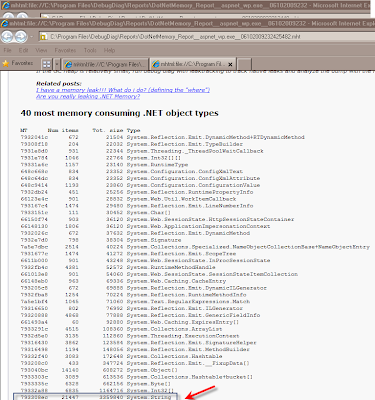Click the 'Related posts:' label
The width and height of the screenshot is (375, 400).
click(59, 84)
